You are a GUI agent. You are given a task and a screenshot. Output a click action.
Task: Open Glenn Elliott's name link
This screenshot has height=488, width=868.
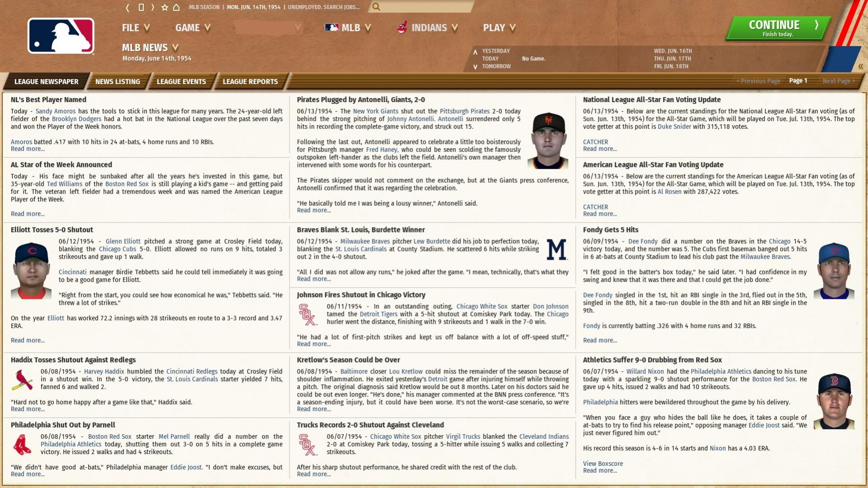(x=123, y=242)
